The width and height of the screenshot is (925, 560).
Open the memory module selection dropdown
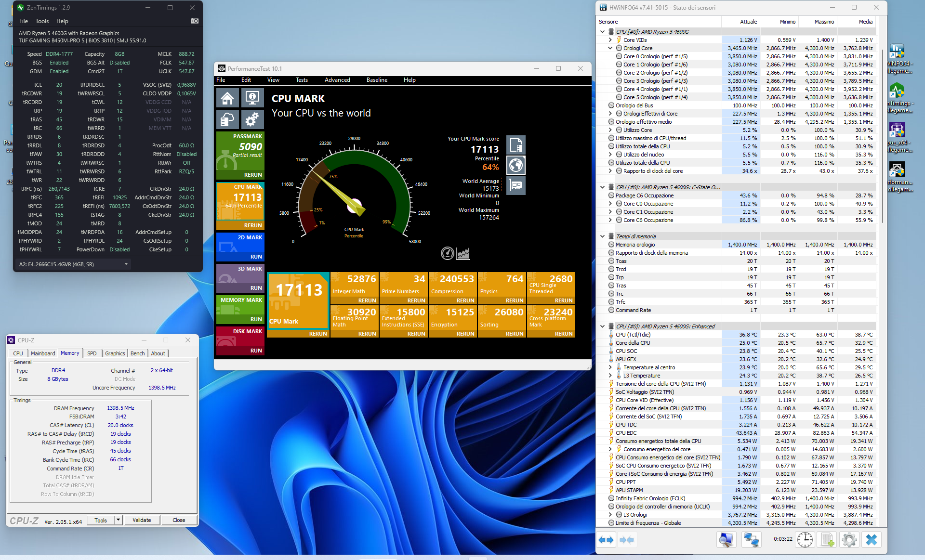pyautogui.click(x=126, y=264)
